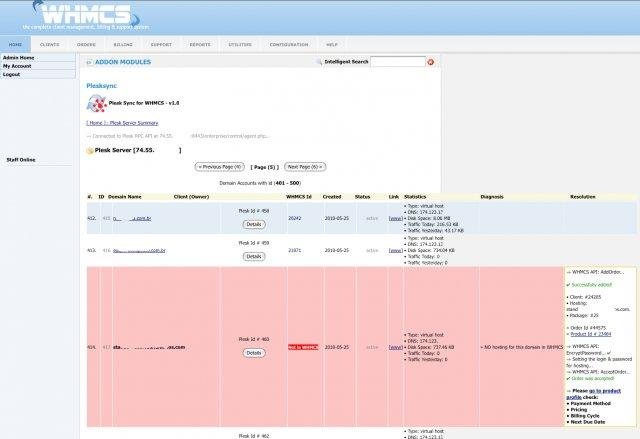Open the UTILITIES navigation tab

tap(240, 44)
